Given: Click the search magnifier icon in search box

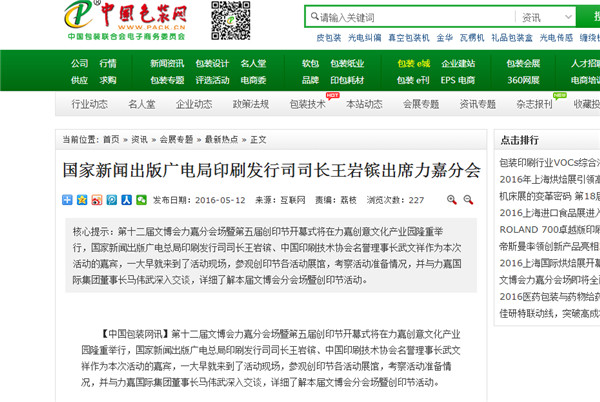Looking at the screenshot, I should [314, 16].
